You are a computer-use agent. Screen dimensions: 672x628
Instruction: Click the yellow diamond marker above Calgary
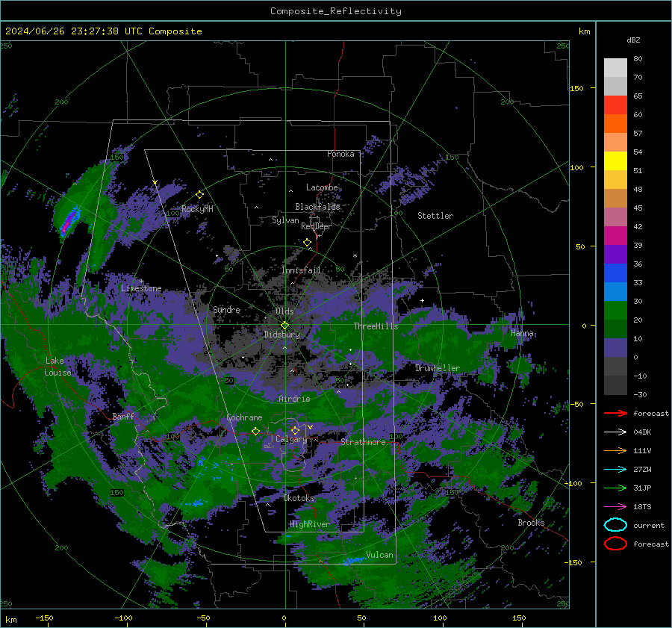[x=295, y=430]
